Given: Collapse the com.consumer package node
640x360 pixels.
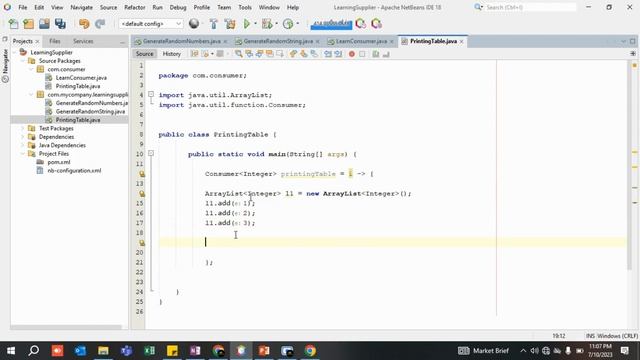Looking at the screenshot, I should 31,69.
